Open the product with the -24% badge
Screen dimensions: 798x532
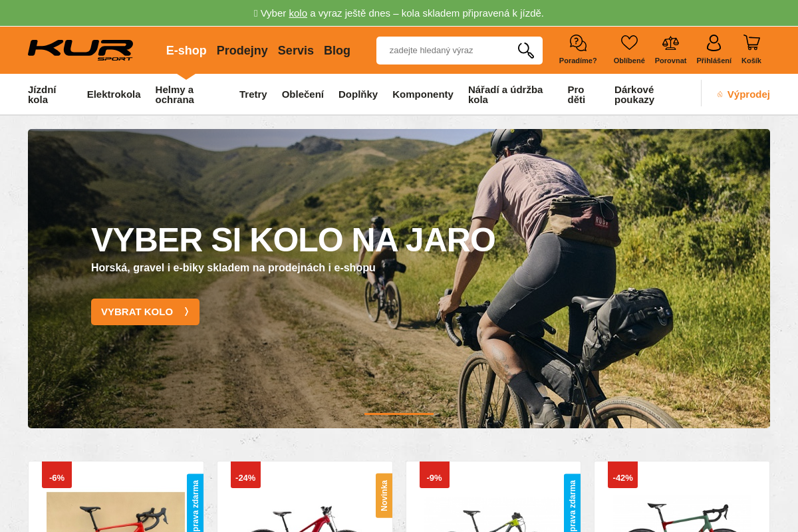(305, 497)
